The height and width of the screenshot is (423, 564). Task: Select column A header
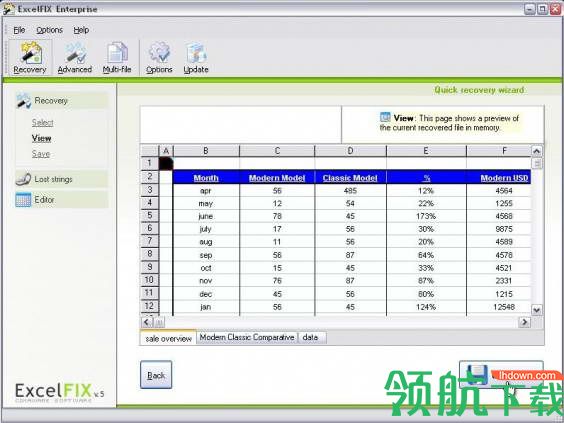tap(166, 151)
